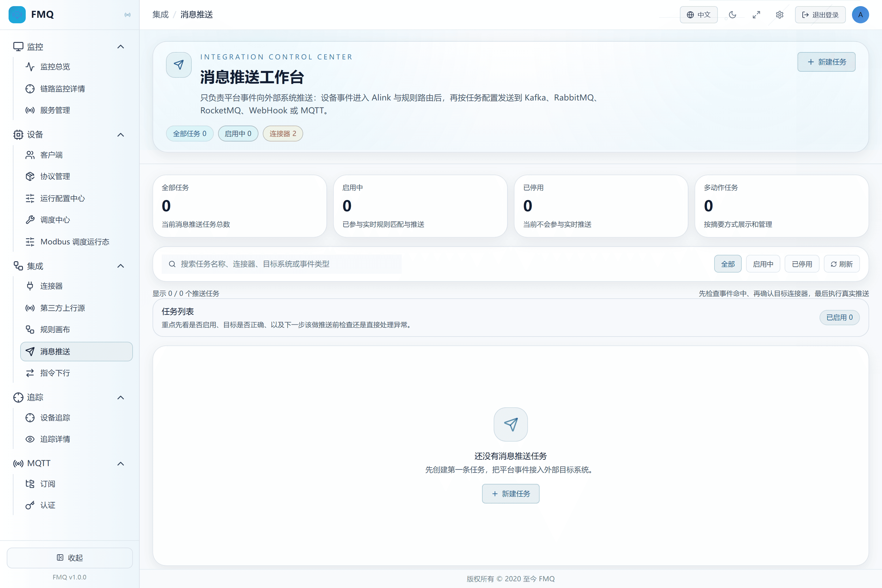
Task: Focus the task search input field
Action: pyautogui.click(x=282, y=264)
